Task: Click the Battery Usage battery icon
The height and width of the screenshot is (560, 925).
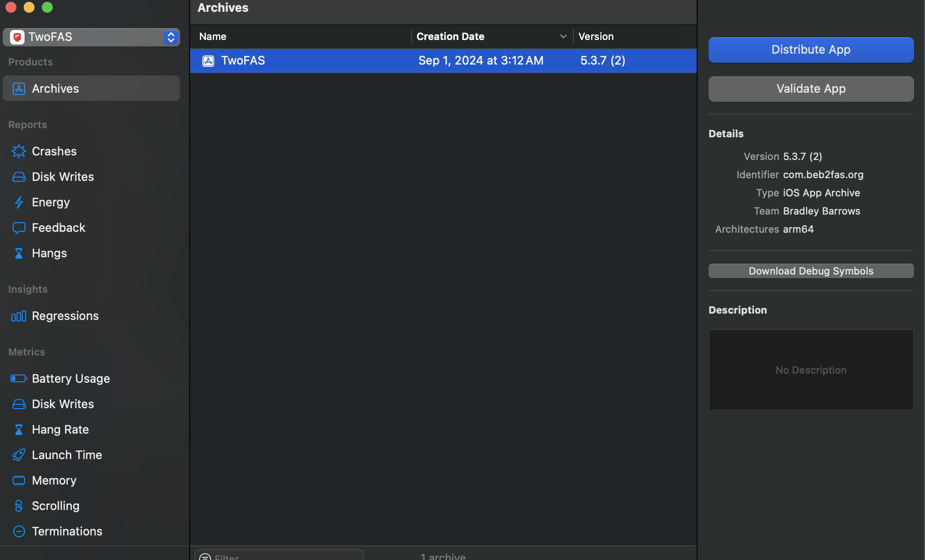Action: (x=19, y=379)
